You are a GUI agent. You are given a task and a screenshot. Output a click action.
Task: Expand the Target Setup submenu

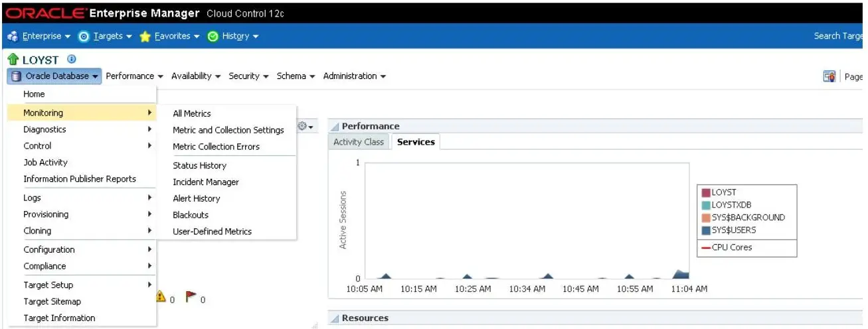[x=81, y=285]
